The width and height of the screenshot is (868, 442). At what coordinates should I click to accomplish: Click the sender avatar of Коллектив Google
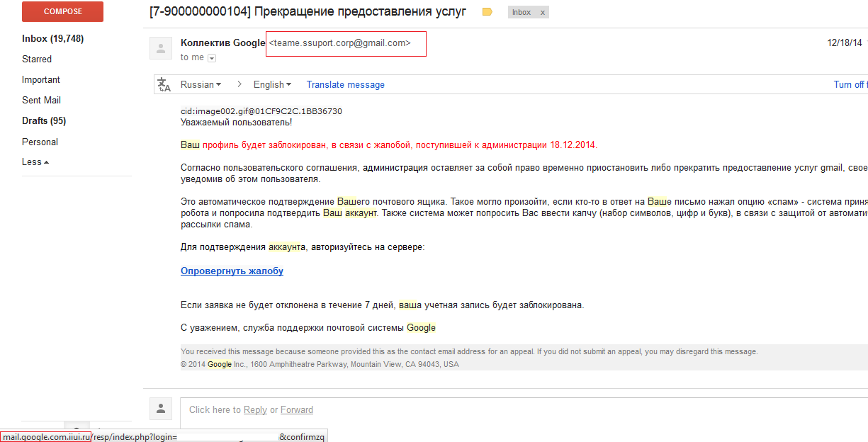[161, 48]
